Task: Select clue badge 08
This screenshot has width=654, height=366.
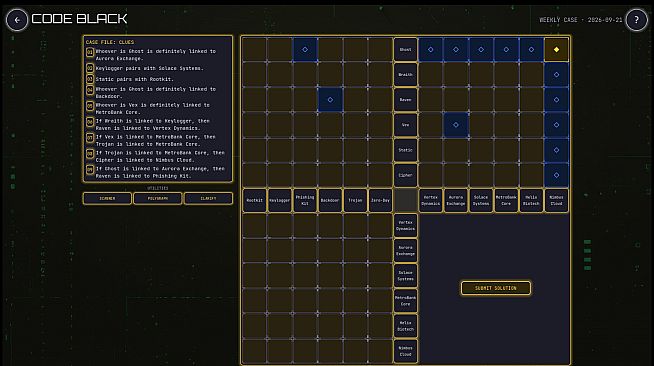Action: 90,154
